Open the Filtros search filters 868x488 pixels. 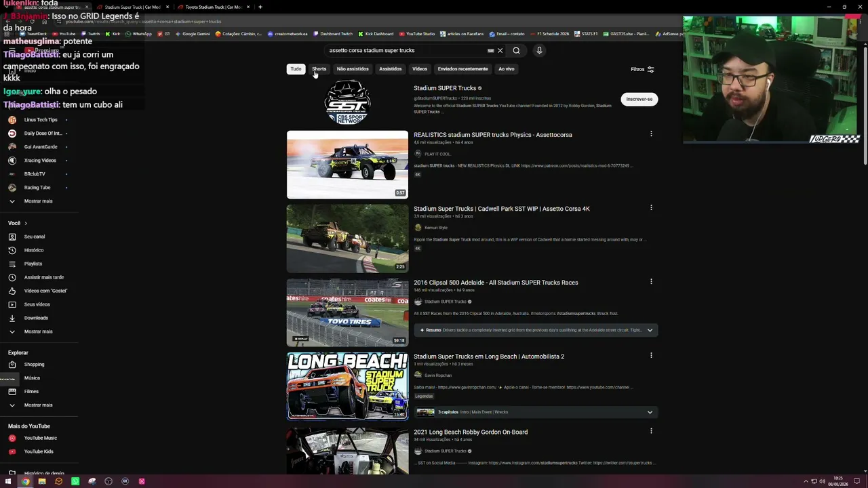click(642, 69)
